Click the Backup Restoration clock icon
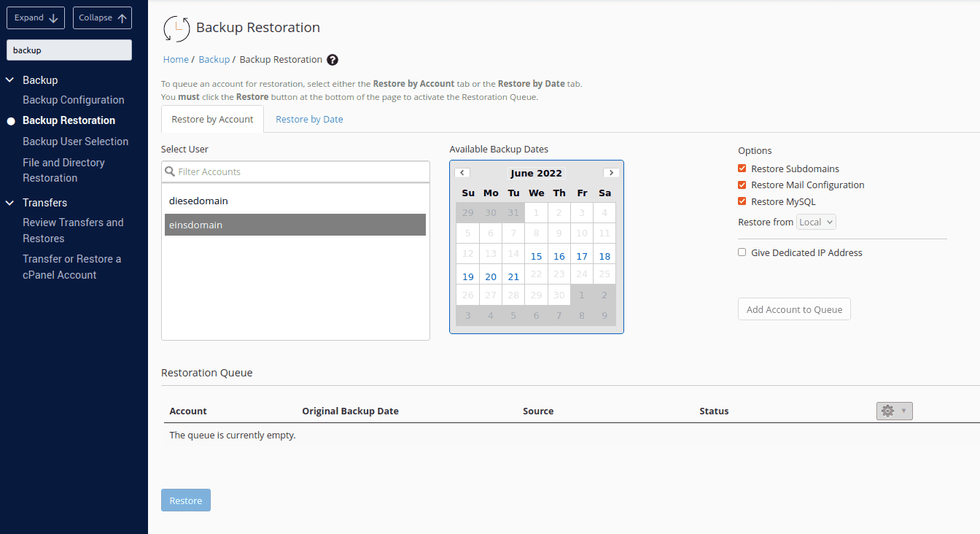The height and width of the screenshot is (534, 980). 176,28
